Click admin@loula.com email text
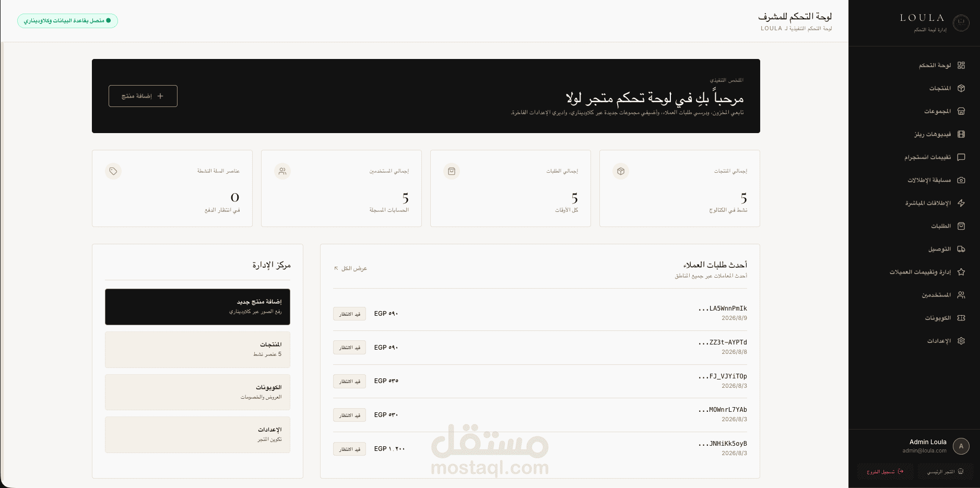This screenshot has width=980, height=488. 925,451
